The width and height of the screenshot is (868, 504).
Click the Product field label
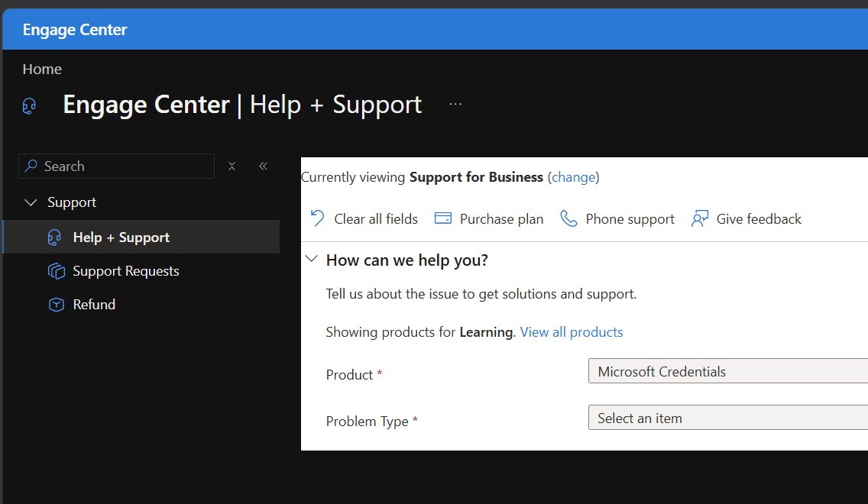click(349, 374)
